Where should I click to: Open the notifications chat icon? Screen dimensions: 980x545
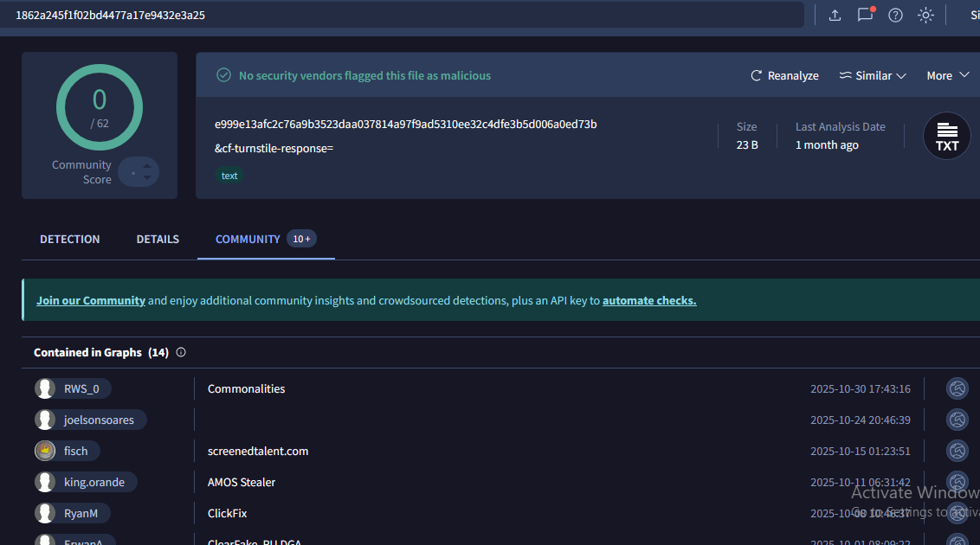(x=865, y=16)
